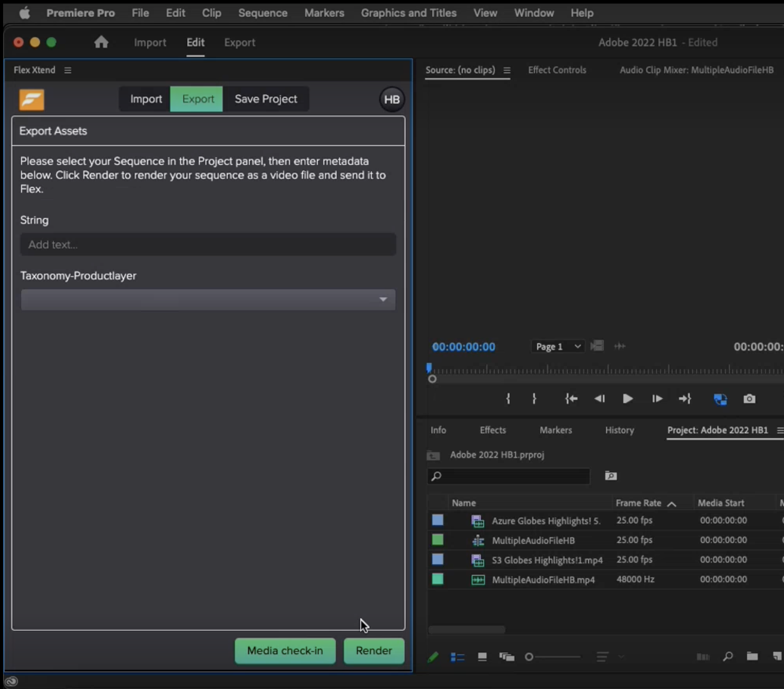Go to In point in Source monitor
The width and height of the screenshot is (784, 689).
point(571,399)
